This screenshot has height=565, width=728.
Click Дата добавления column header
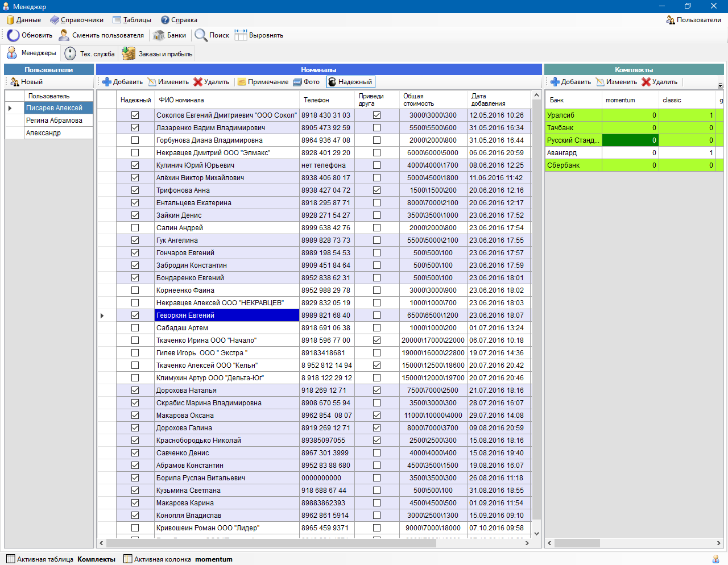(x=499, y=99)
